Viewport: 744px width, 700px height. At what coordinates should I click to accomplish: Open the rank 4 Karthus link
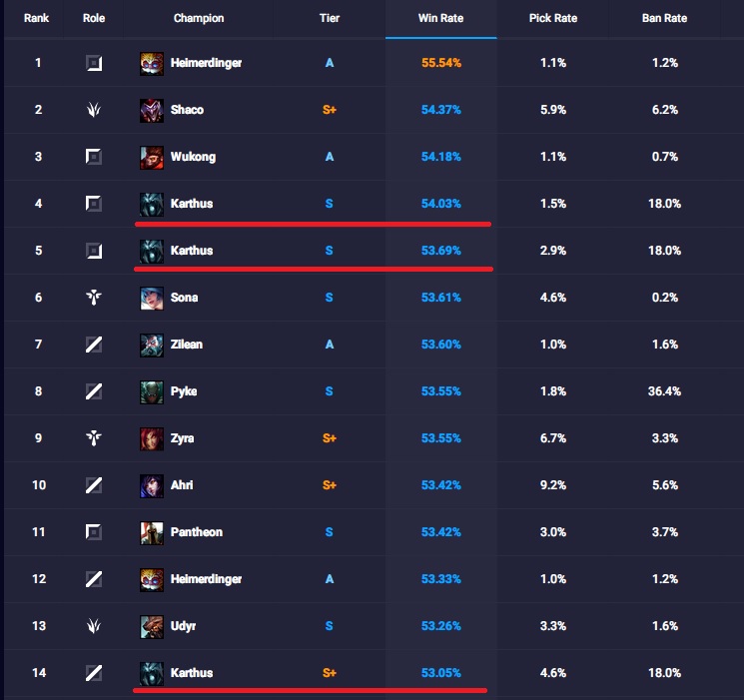(x=192, y=204)
